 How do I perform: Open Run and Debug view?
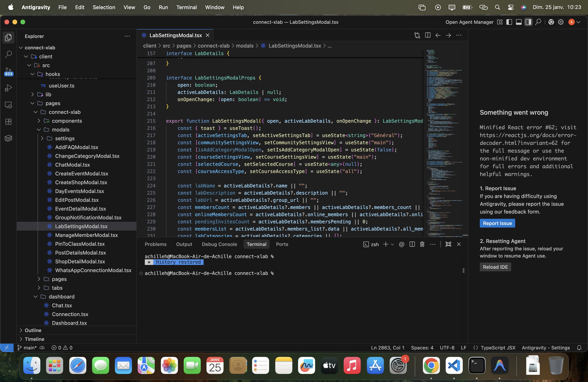pyautogui.click(x=8, y=88)
